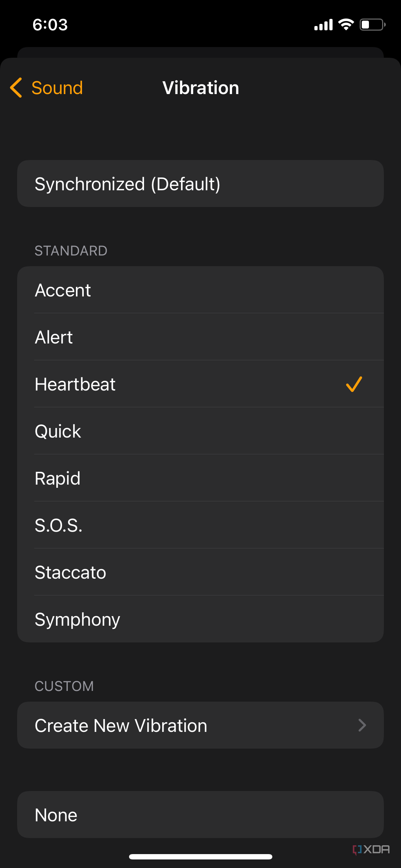Image resolution: width=401 pixels, height=868 pixels.
Task: Tap the battery indicator in status bar
Action: pyautogui.click(x=371, y=24)
